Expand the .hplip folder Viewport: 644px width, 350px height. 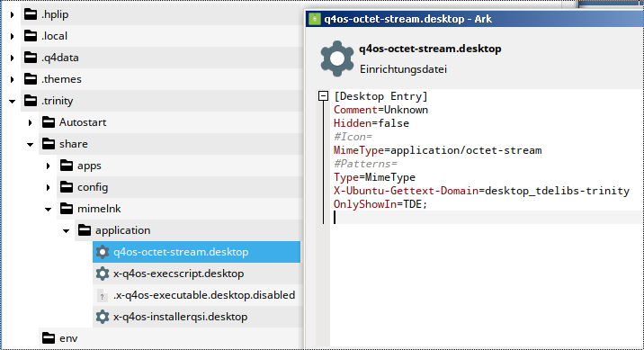12,14
